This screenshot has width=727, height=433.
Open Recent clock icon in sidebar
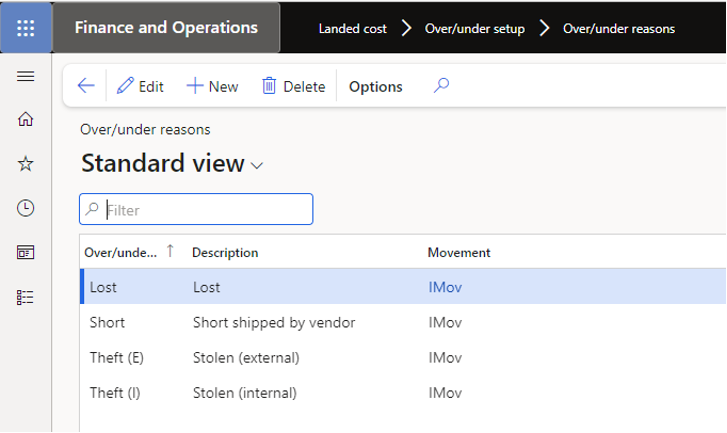click(x=26, y=208)
